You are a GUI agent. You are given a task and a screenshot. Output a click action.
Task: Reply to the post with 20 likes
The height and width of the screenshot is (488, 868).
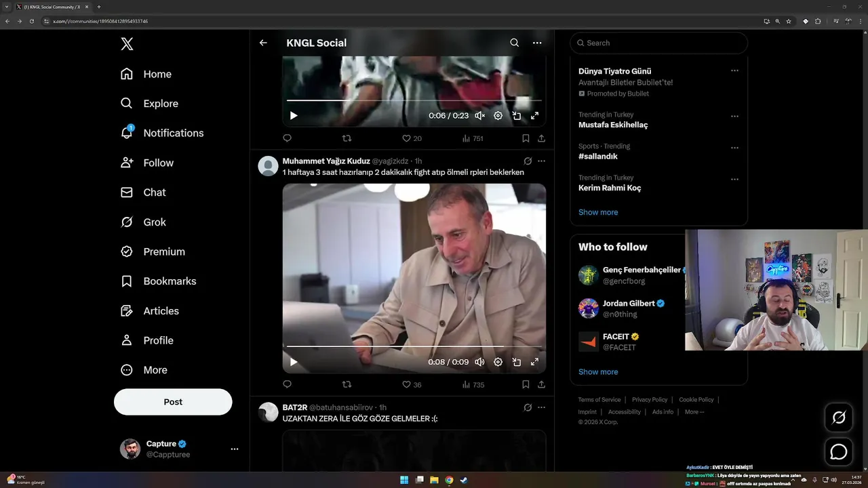click(x=287, y=138)
